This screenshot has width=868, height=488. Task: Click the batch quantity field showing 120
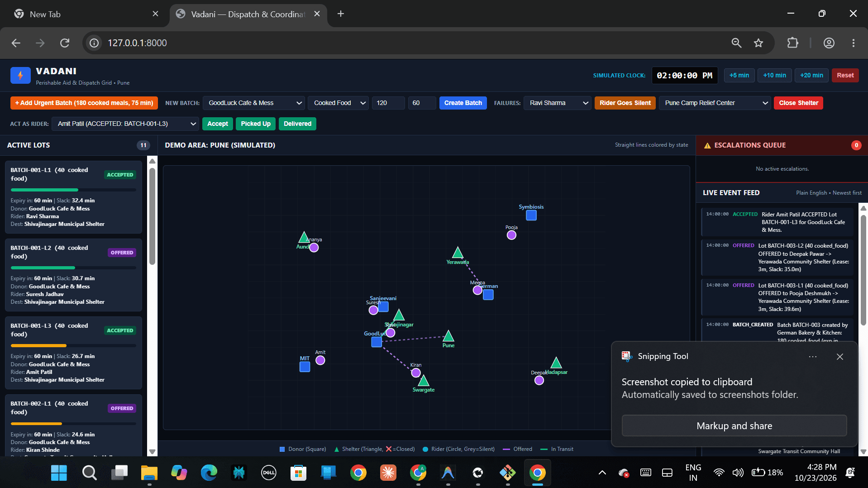coord(388,103)
